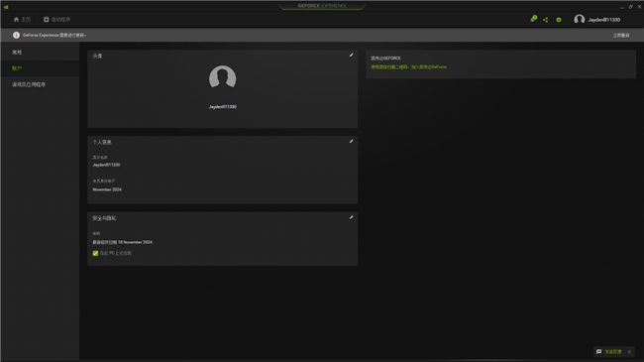Click the large profile avatar image

pos(222,77)
